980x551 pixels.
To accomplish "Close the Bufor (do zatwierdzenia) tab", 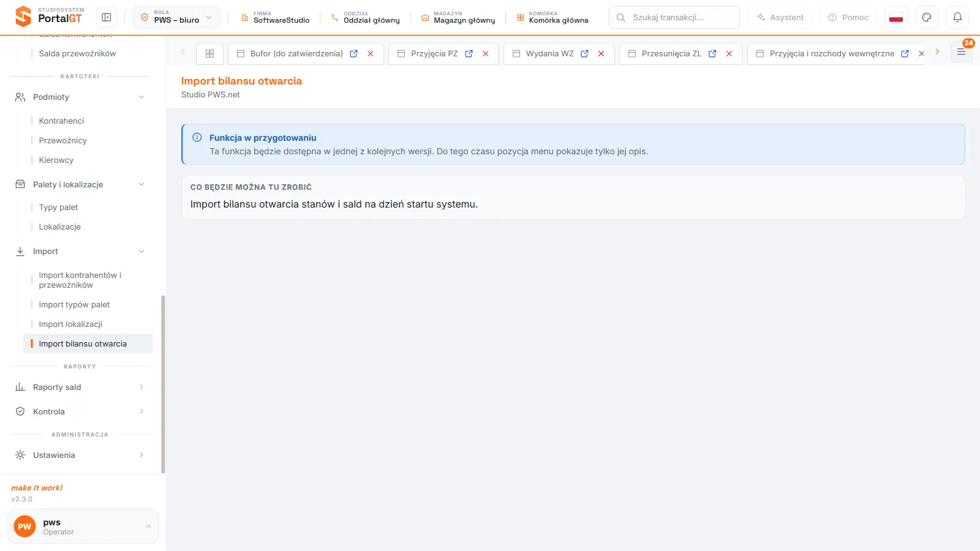I will [371, 54].
